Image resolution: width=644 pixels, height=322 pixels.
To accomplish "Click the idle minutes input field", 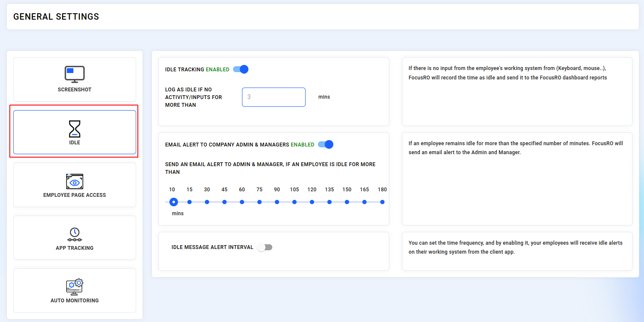I will (274, 97).
